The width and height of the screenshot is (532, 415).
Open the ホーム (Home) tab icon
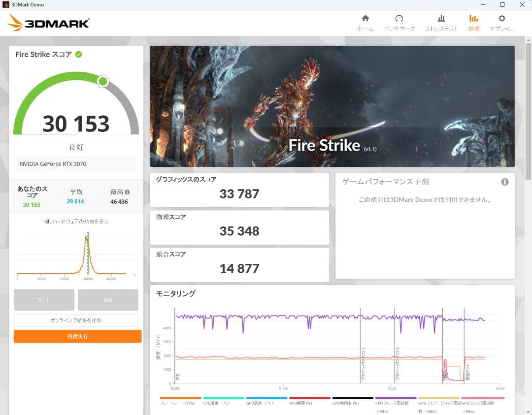click(x=365, y=19)
